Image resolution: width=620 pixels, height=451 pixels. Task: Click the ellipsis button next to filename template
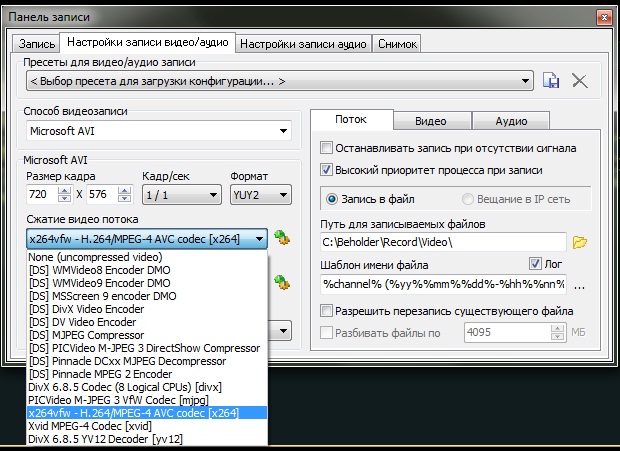coord(580,284)
